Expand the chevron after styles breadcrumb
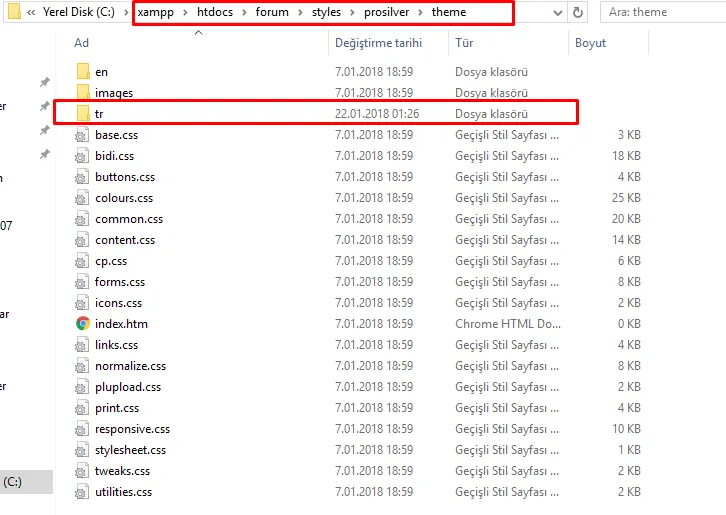This screenshot has width=726, height=515. coord(352,13)
